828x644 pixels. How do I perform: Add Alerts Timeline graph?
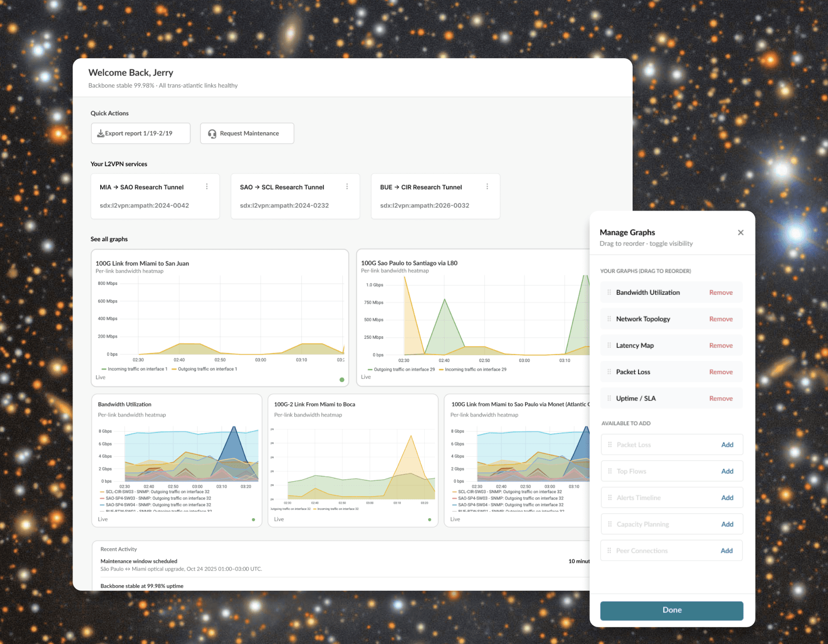[x=727, y=498]
